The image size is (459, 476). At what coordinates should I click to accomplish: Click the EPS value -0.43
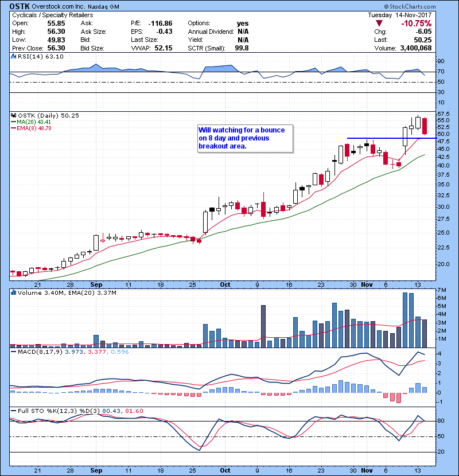point(164,32)
